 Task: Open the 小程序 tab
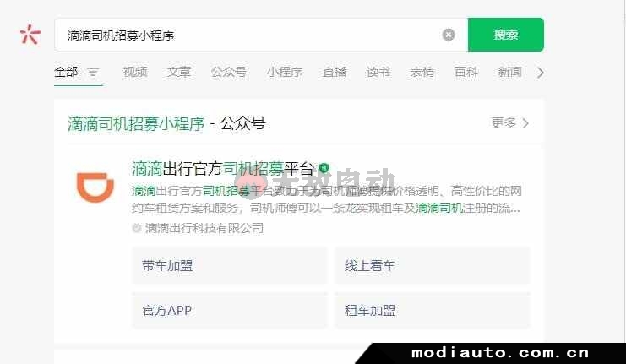pyautogui.click(x=285, y=73)
